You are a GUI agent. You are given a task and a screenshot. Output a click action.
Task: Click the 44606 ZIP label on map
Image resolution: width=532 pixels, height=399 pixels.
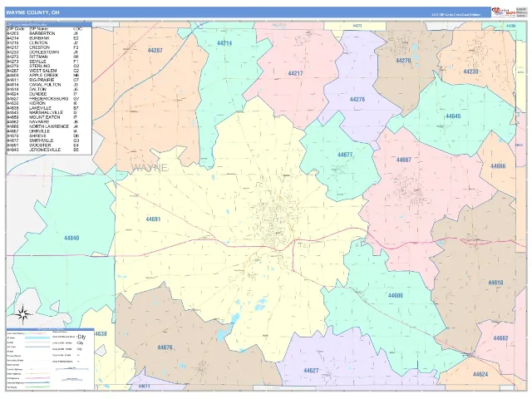[x=396, y=296]
